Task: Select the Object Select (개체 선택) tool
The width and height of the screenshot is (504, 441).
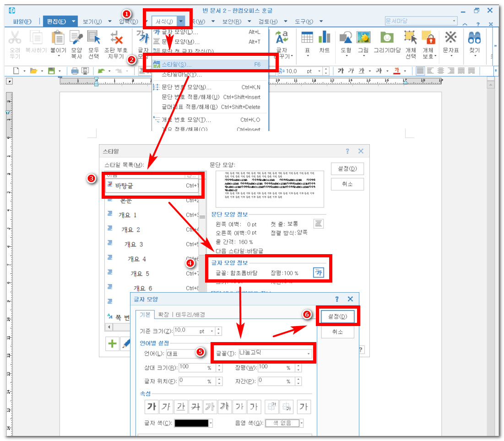Action: click(411, 38)
